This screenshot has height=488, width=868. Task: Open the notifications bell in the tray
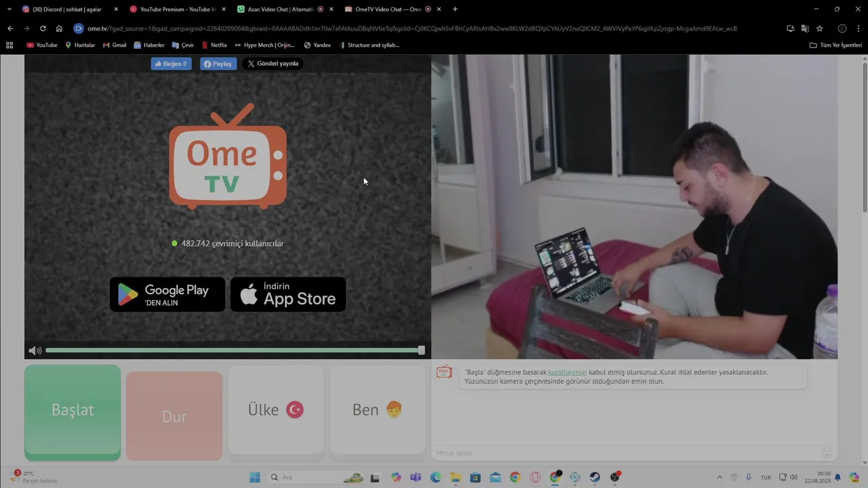pos(837,477)
